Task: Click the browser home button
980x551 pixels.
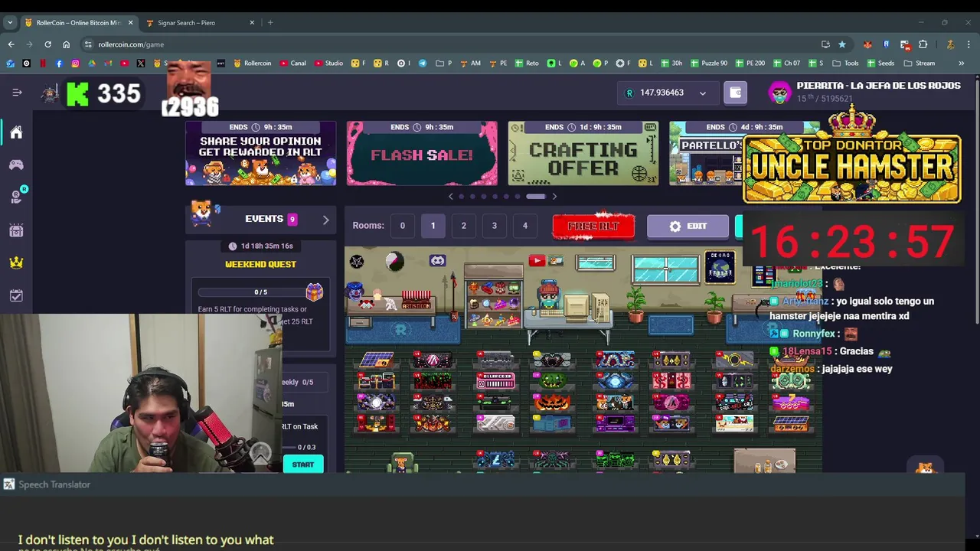Action: pos(66,44)
